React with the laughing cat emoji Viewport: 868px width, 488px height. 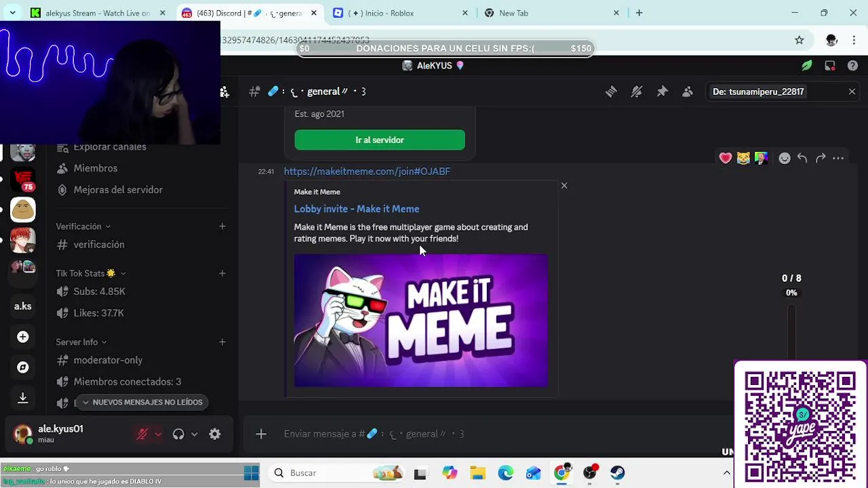[743, 158]
